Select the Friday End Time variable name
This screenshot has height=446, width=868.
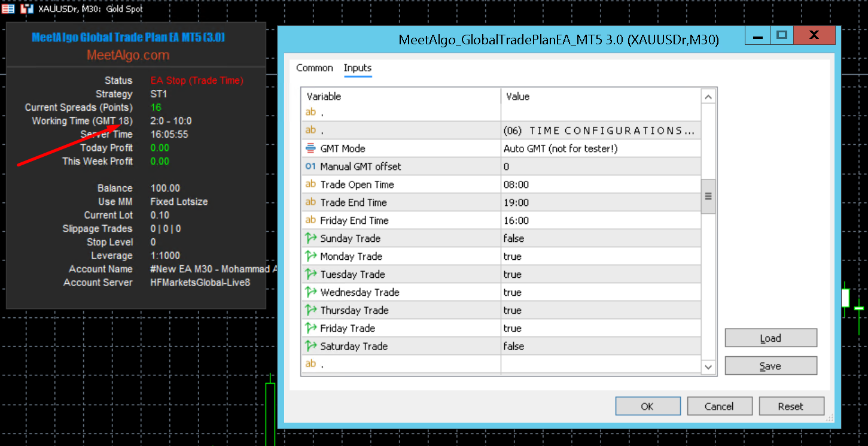pos(354,220)
